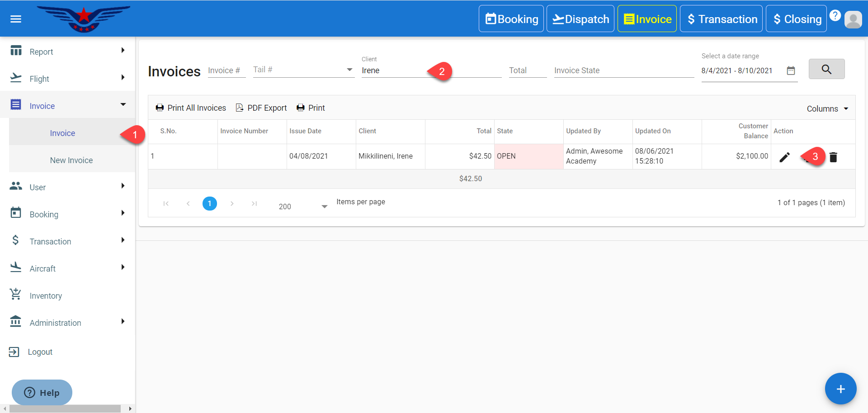Viewport: 868px width, 413px height.
Task: Click the hamburger menu icon
Action: click(16, 19)
